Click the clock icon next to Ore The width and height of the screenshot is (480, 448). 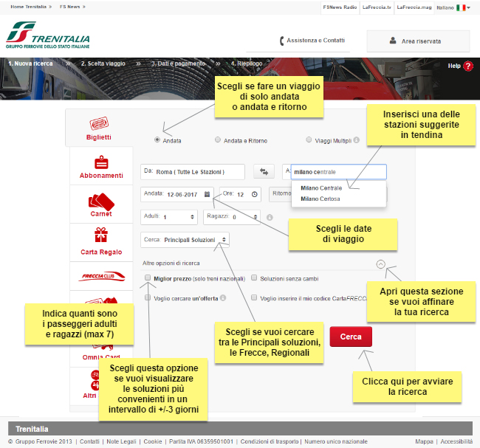coord(255,194)
